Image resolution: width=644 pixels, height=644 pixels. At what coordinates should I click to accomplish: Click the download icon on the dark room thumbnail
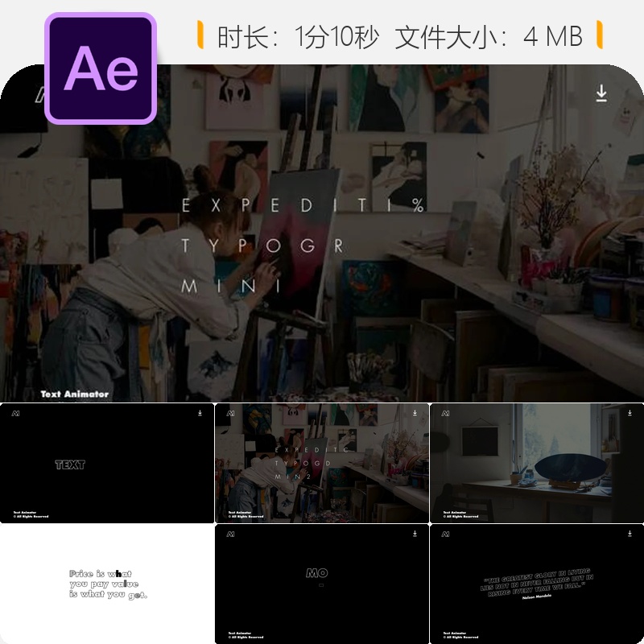630,414
